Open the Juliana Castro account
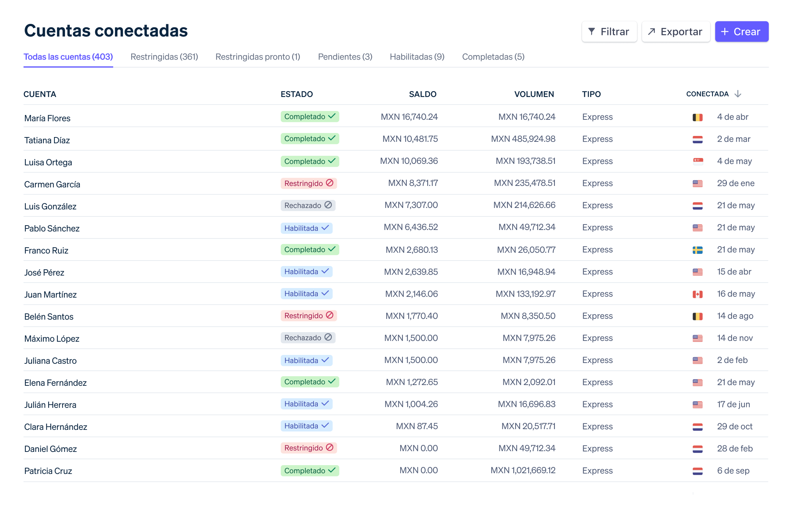793x532 pixels. pyautogui.click(x=50, y=360)
